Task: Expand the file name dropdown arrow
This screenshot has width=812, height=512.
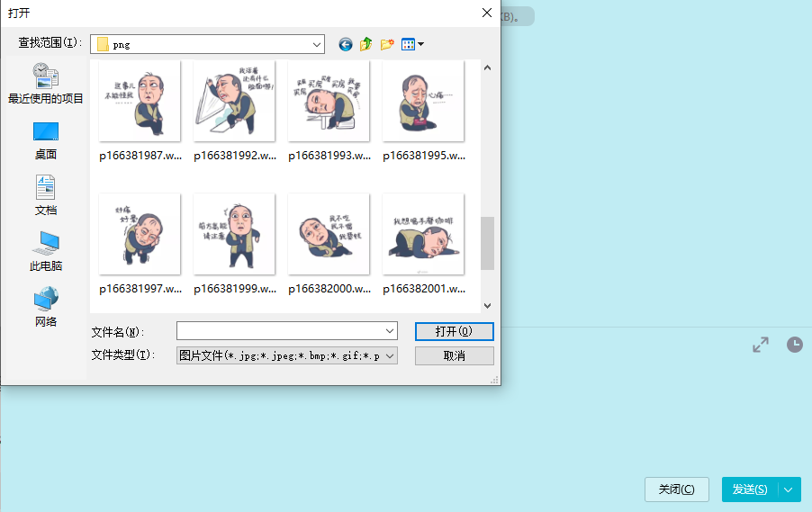Action: coord(390,331)
